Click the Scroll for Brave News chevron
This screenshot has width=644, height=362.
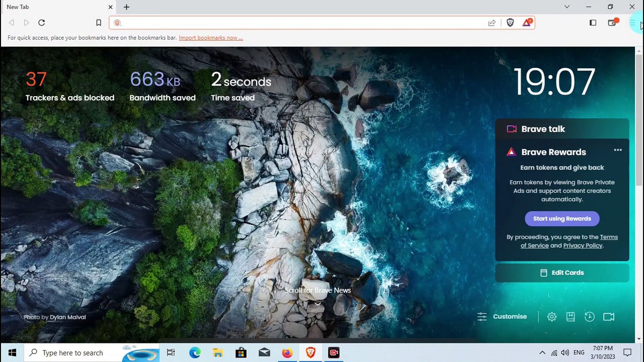[318, 304]
